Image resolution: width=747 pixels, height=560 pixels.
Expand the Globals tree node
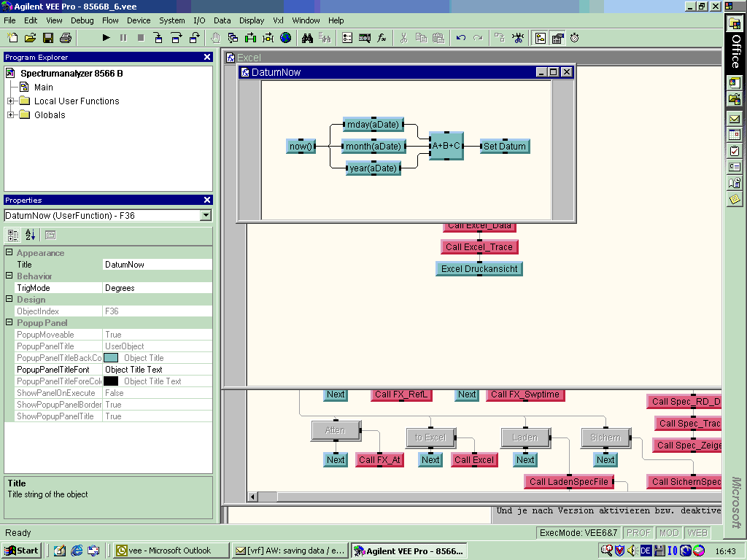11,115
